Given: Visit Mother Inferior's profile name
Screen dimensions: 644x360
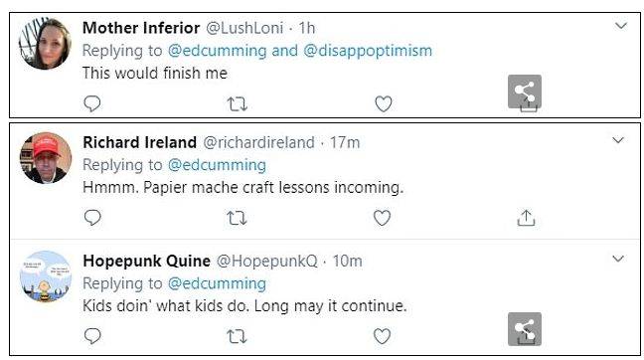Looking at the screenshot, I should click(141, 28).
